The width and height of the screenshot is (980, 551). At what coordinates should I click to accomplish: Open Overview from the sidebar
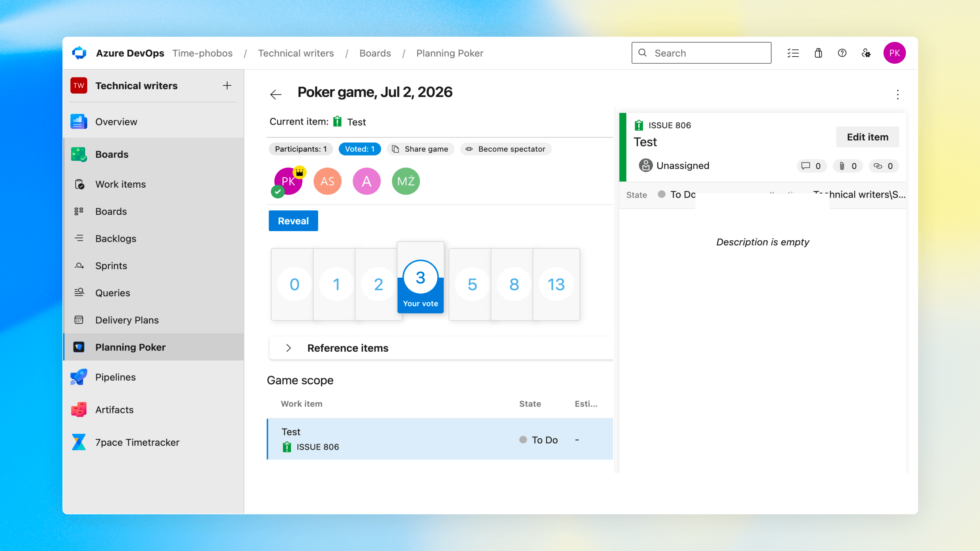[x=153, y=122]
